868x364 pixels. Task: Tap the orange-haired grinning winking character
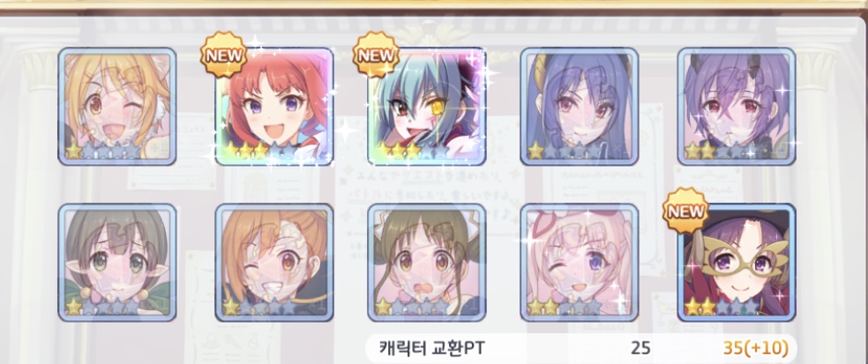point(274,263)
